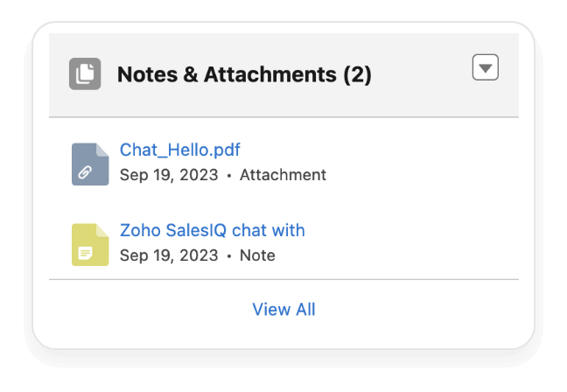The height and width of the screenshot is (392, 567).
Task: Click the divider line above View All
Action: (x=283, y=279)
